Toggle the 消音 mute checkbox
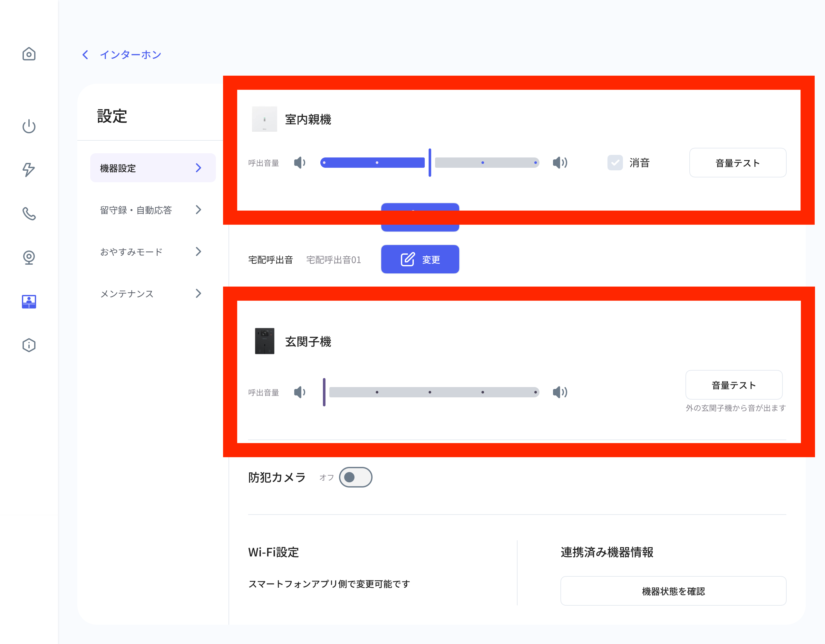This screenshot has height=644, width=825. click(615, 163)
